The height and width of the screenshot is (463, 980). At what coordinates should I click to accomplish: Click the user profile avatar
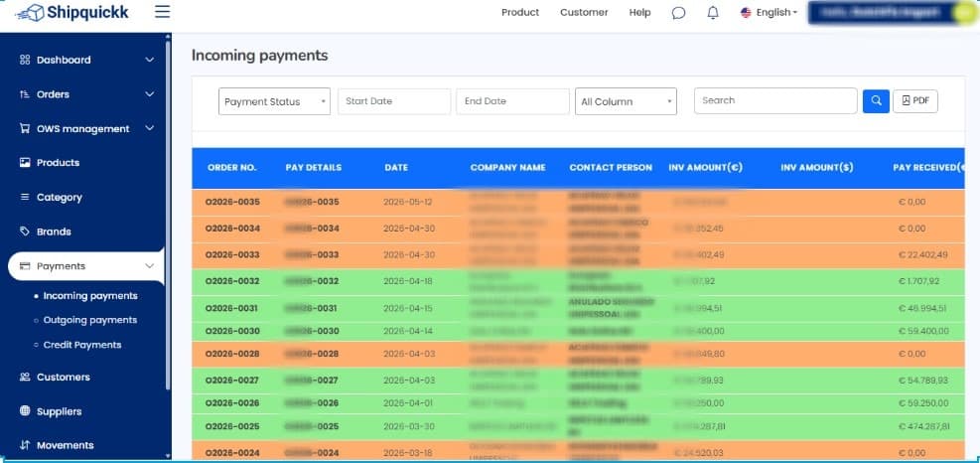[966, 13]
